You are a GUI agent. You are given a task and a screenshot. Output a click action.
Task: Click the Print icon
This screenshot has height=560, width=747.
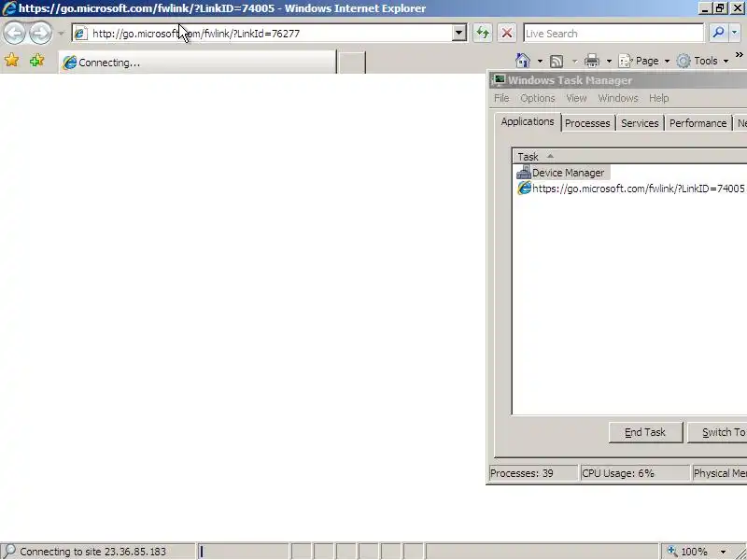click(x=592, y=61)
